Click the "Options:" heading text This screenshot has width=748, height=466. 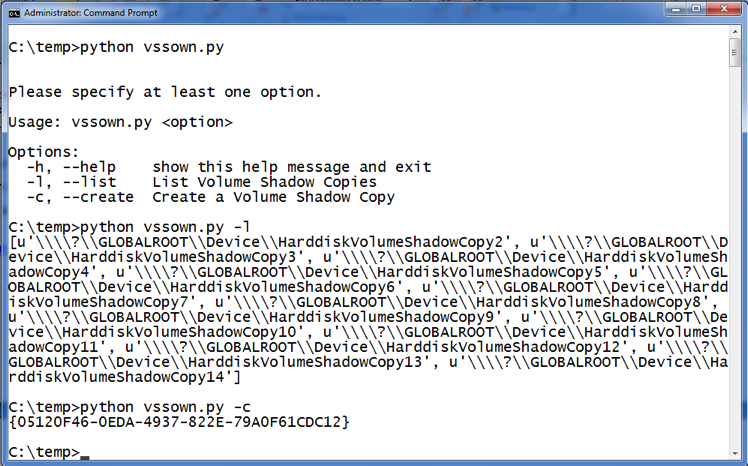click(43, 153)
